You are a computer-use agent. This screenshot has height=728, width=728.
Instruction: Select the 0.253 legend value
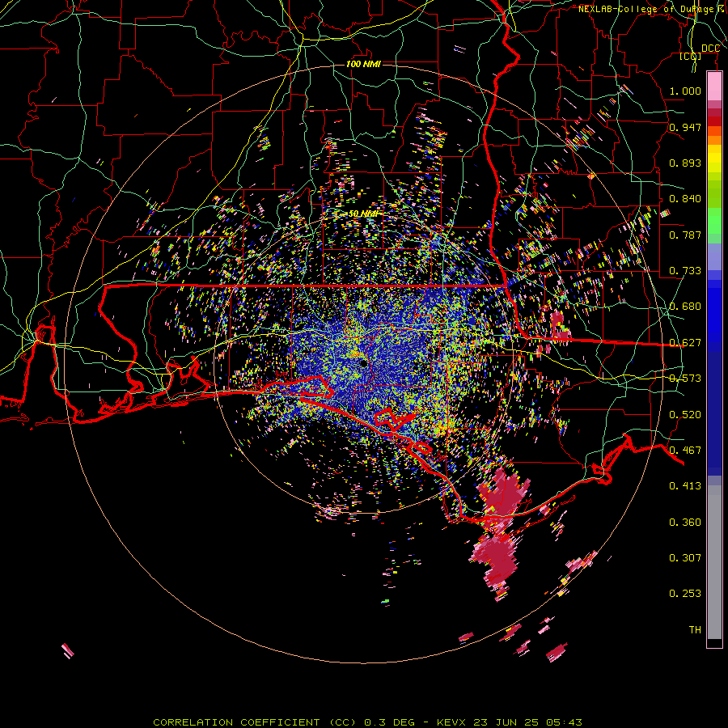[x=685, y=594]
